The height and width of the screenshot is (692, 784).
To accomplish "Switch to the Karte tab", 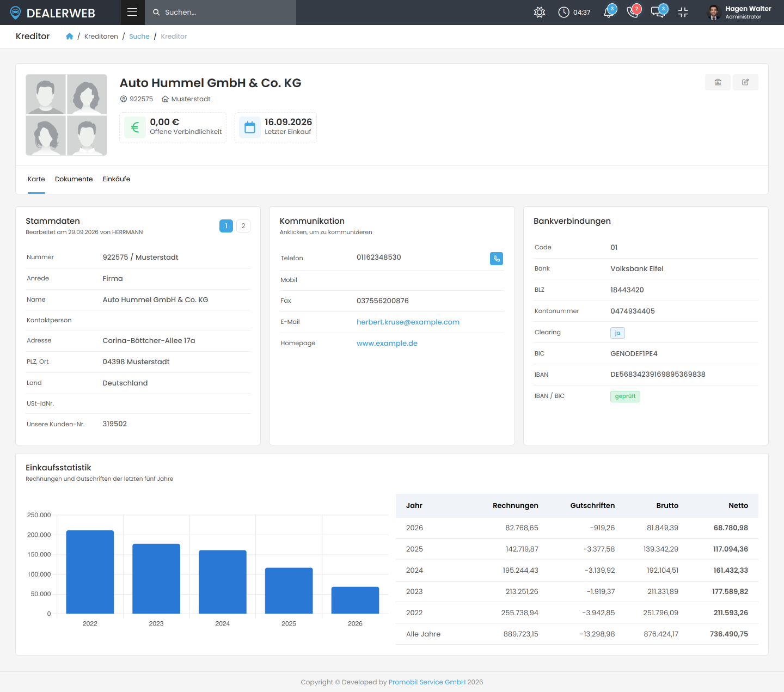I will (x=36, y=179).
